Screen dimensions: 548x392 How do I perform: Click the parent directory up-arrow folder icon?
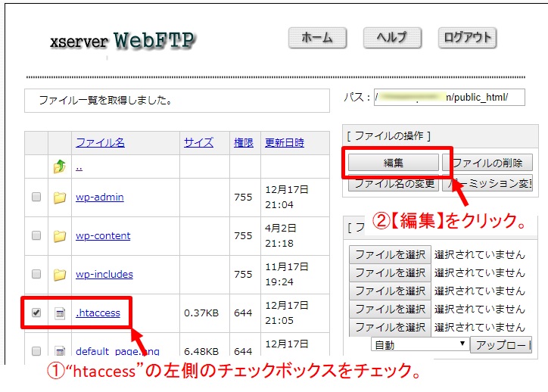(60, 167)
